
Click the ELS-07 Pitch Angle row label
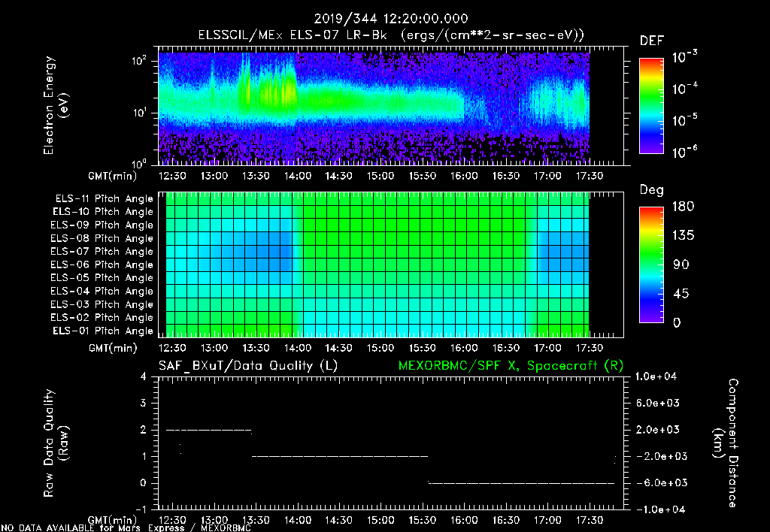[102, 251]
